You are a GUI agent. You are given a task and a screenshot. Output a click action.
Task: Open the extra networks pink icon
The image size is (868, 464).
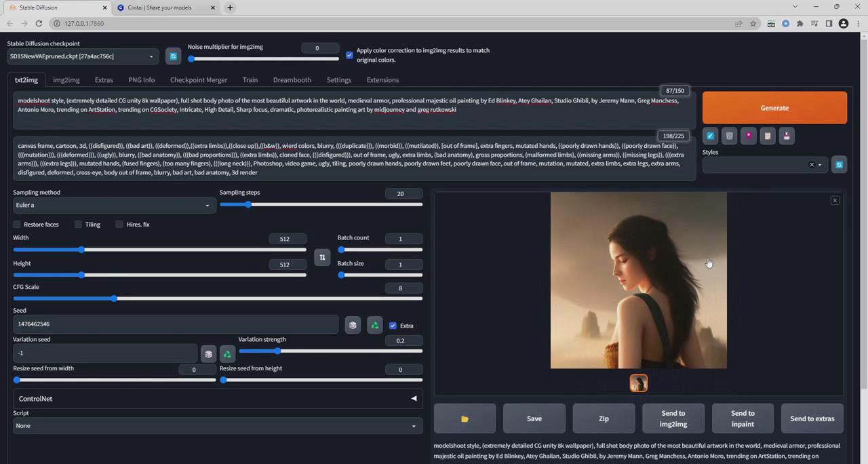tap(748, 136)
